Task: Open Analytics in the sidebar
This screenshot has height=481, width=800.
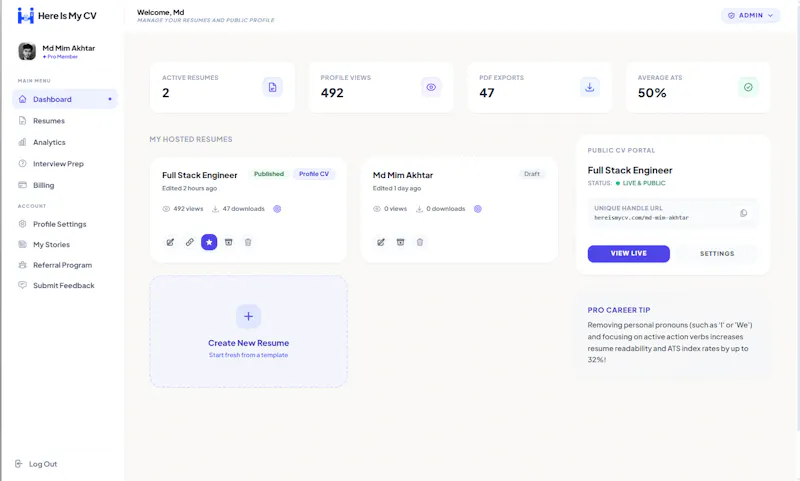Action: pyautogui.click(x=49, y=142)
